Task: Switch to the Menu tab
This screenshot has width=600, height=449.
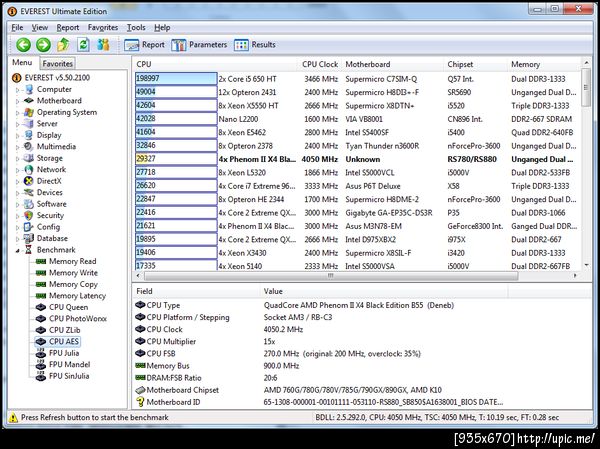Action: click(22, 63)
